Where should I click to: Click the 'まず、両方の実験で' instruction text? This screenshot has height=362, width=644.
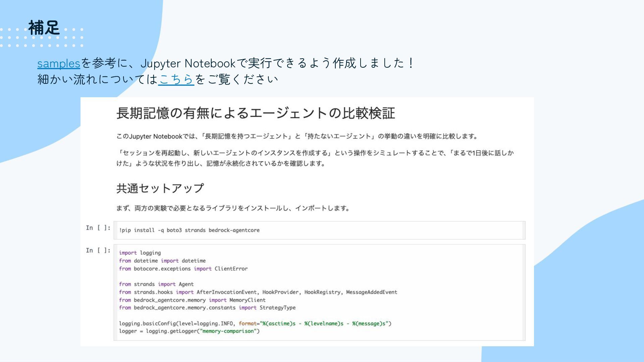click(x=233, y=208)
